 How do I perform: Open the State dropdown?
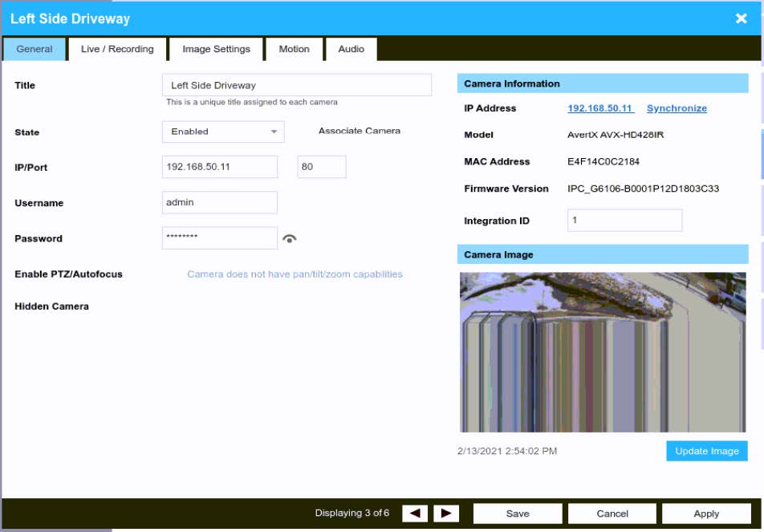point(223,132)
